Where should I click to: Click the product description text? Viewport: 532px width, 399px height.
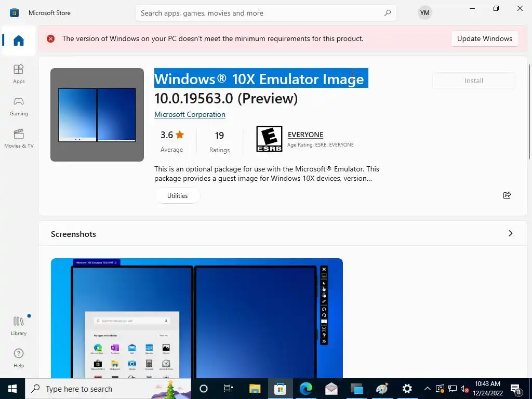click(267, 174)
